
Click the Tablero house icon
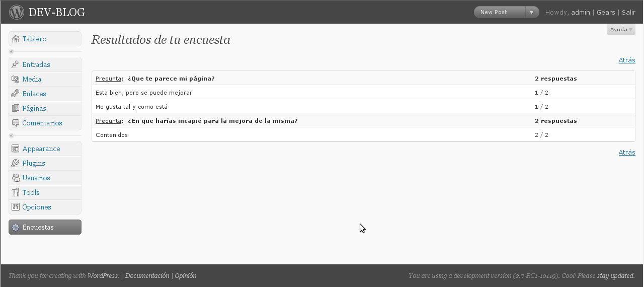pos(15,39)
